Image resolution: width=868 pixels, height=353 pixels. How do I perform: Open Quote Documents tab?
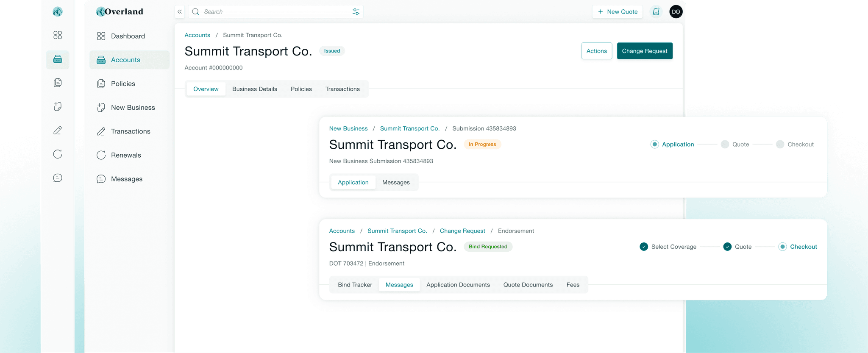[x=528, y=285]
